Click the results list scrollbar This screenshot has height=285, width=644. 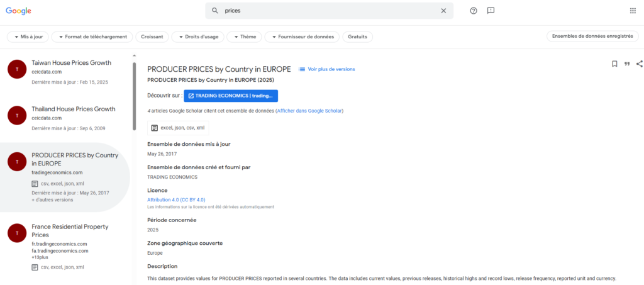point(134,96)
